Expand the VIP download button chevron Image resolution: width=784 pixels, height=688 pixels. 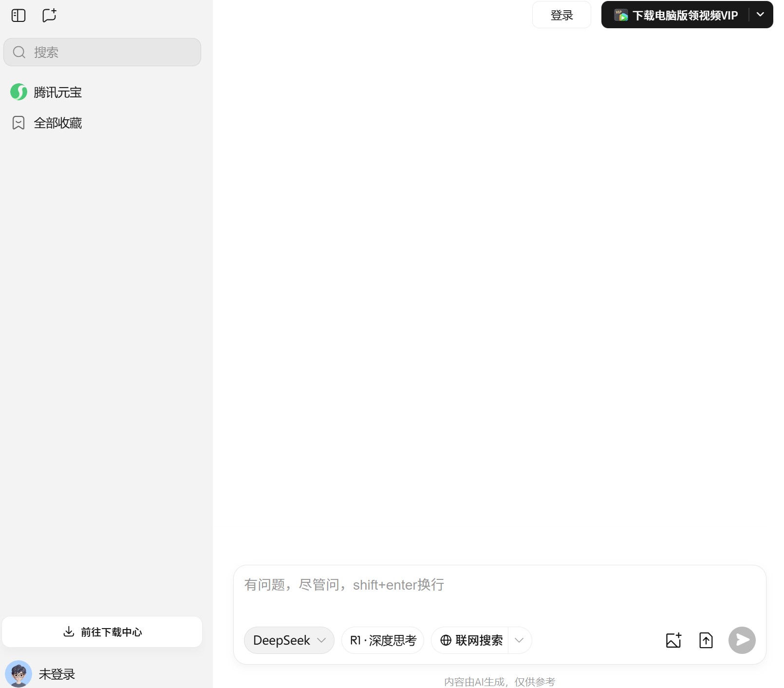(x=761, y=15)
